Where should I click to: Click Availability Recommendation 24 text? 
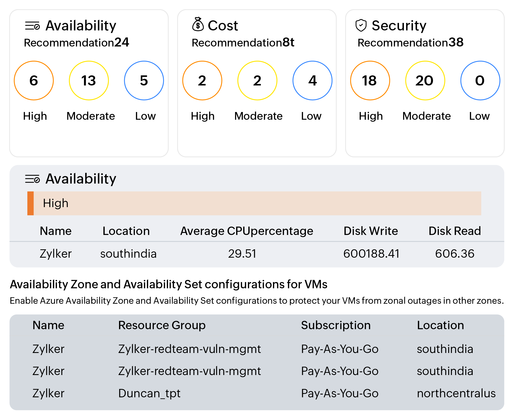[x=77, y=43]
